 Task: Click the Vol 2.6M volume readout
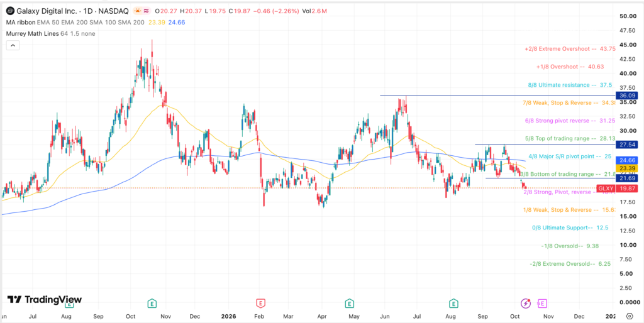(x=314, y=11)
